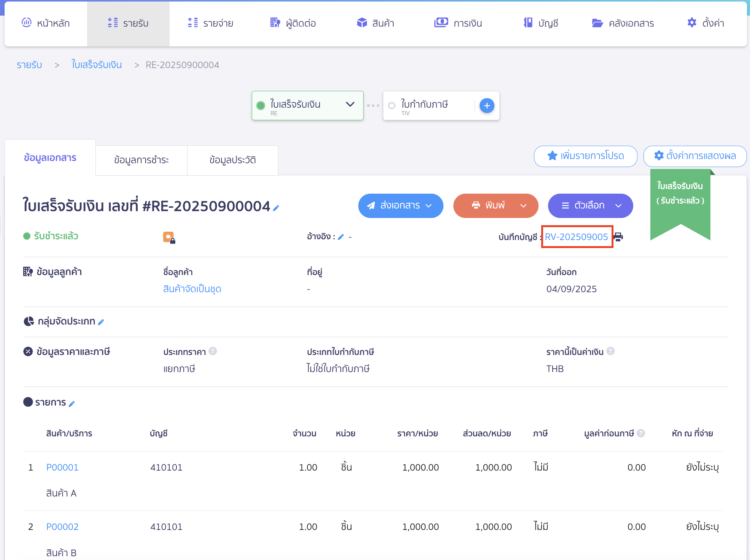
Task: Open the คลังเอกสาร document library menu
Action: tap(623, 23)
